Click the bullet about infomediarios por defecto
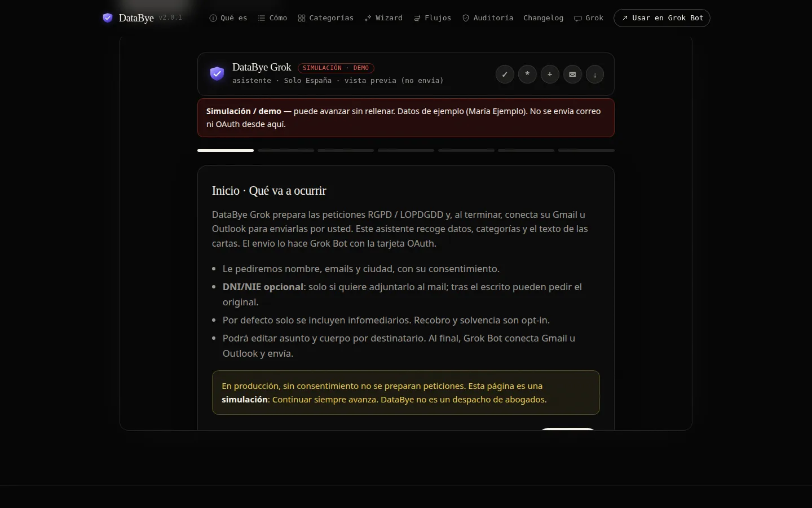The height and width of the screenshot is (508, 812). click(386, 320)
